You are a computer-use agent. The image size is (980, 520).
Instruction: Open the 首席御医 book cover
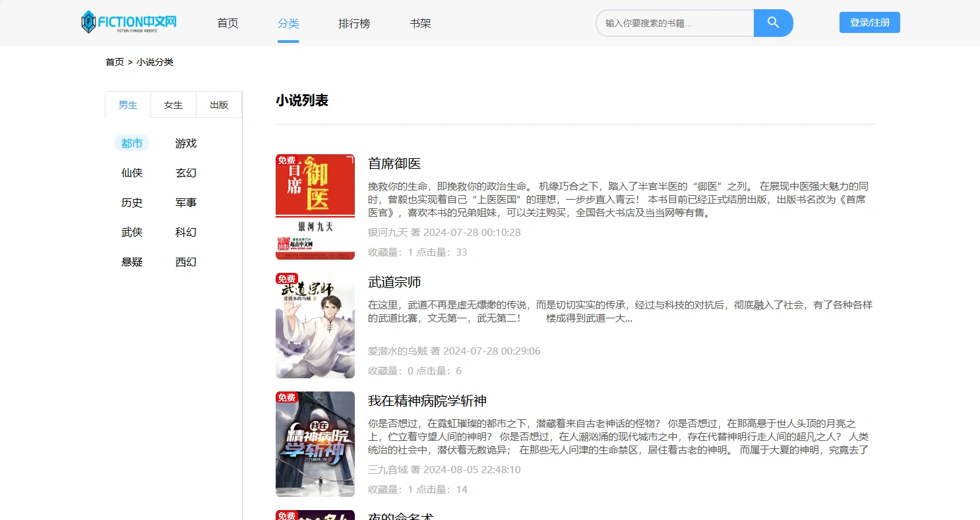pyautogui.click(x=315, y=207)
